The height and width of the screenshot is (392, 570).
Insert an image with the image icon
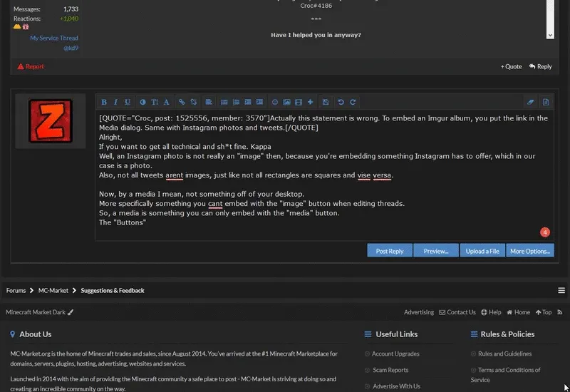pyautogui.click(x=286, y=102)
